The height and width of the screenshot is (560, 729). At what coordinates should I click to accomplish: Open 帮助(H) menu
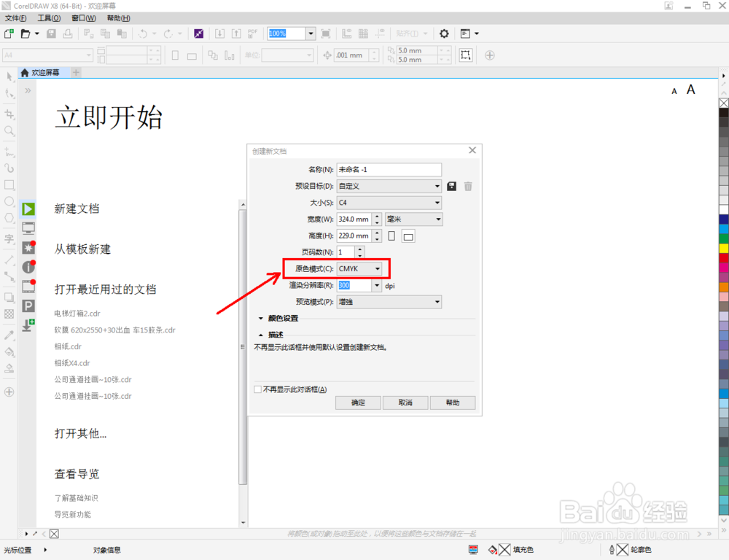pyautogui.click(x=119, y=18)
